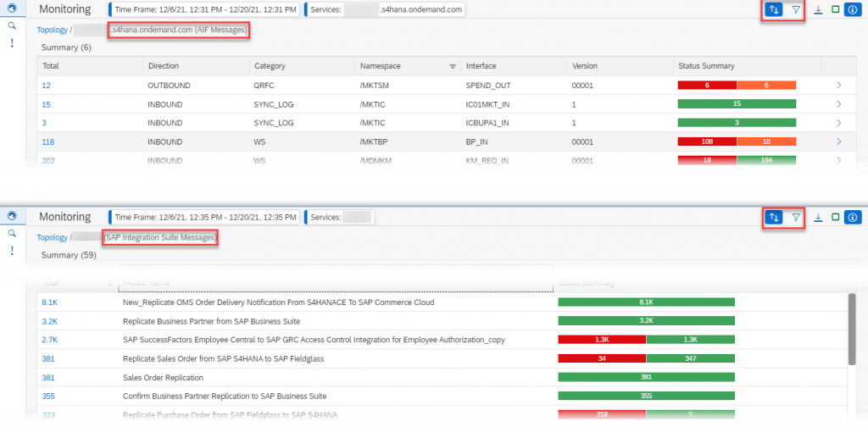Click green status bar showing 15
Image resolution: width=868 pixels, height=427 pixels.
737,104
